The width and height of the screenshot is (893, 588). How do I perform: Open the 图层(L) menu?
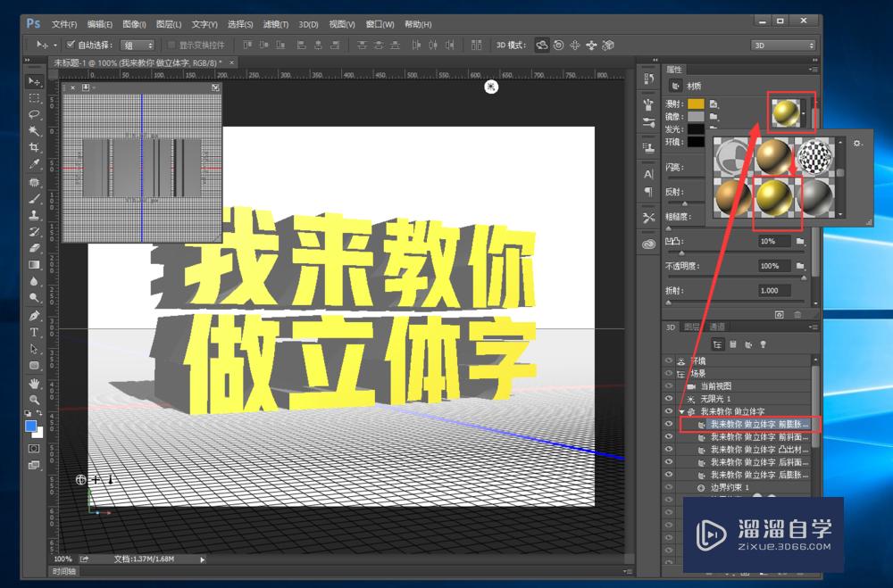click(x=169, y=24)
